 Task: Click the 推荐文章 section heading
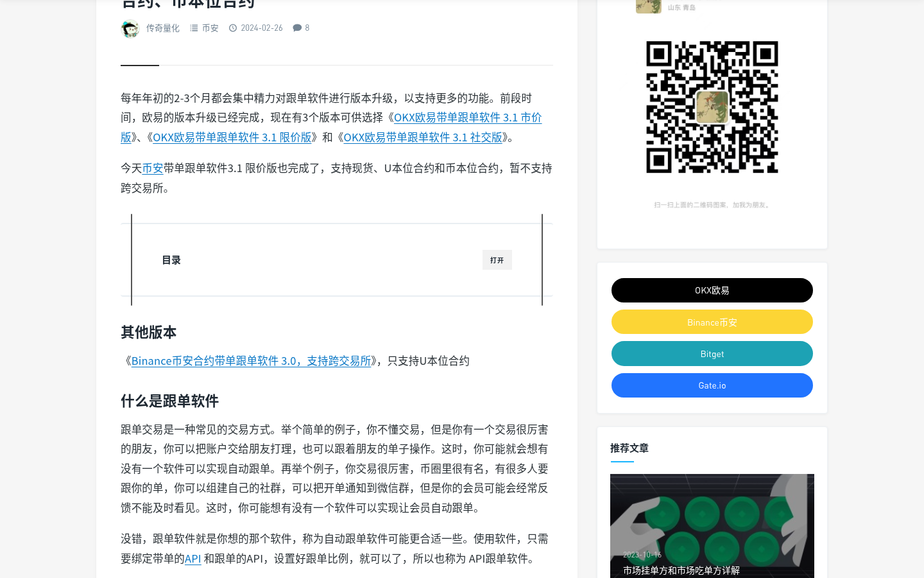pos(629,448)
